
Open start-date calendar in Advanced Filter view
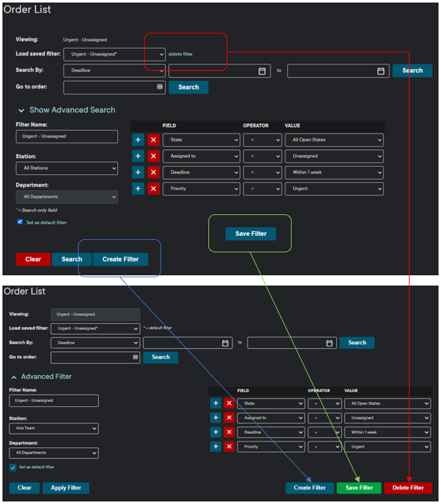(225, 343)
